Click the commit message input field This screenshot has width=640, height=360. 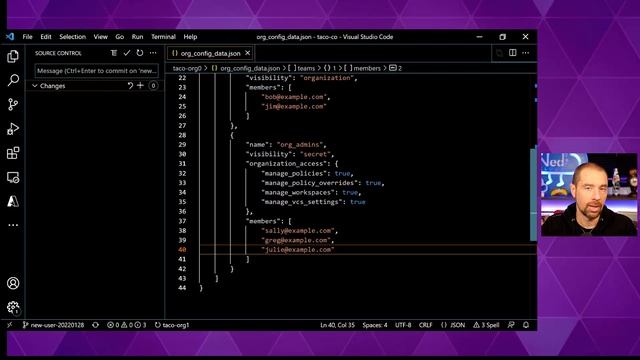(96, 71)
